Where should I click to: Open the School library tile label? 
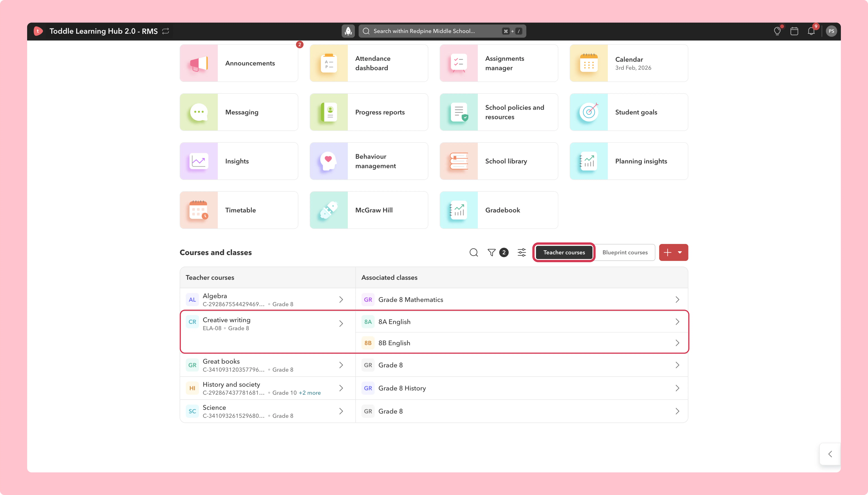pyautogui.click(x=506, y=161)
